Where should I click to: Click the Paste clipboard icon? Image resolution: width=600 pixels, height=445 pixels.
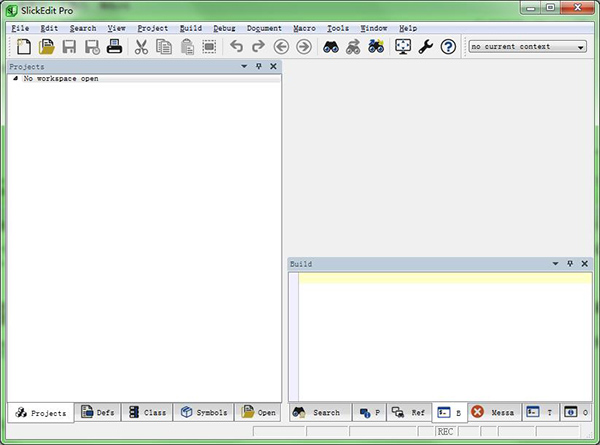click(x=187, y=47)
